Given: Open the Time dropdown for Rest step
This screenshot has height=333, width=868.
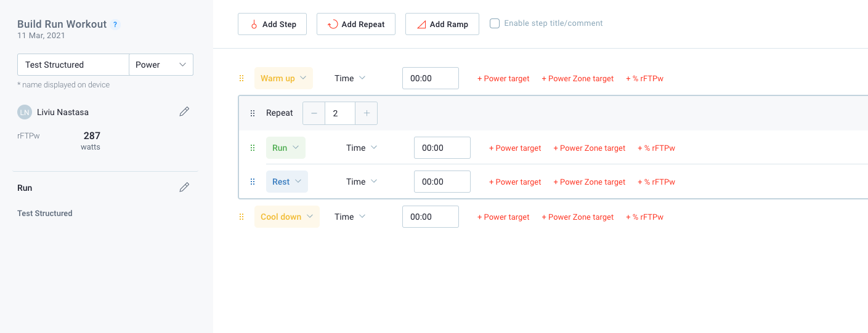Looking at the screenshot, I should [x=362, y=182].
